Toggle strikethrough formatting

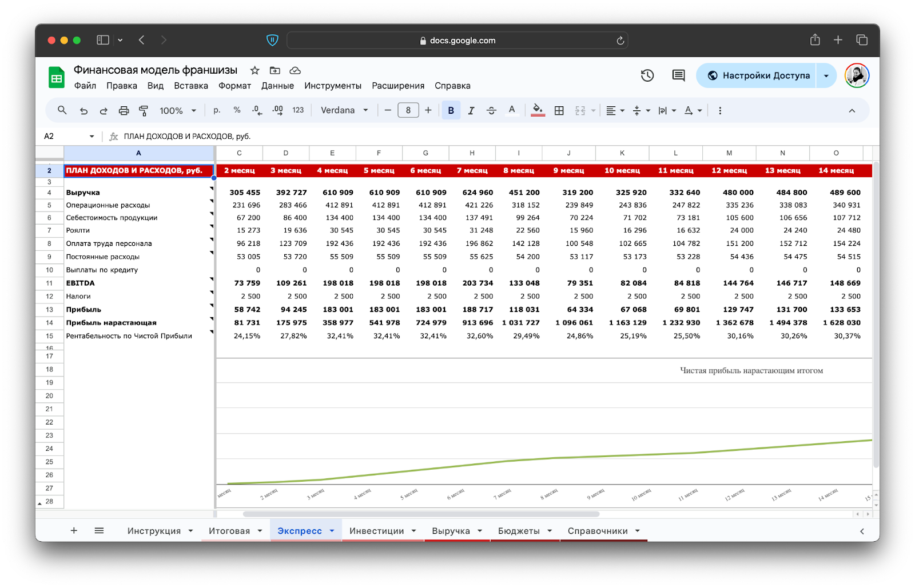[491, 111]
